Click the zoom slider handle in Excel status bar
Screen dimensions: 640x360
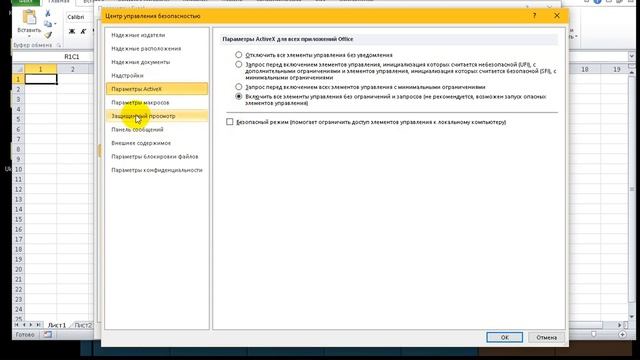pyautogui.click(x=594, y=334)
